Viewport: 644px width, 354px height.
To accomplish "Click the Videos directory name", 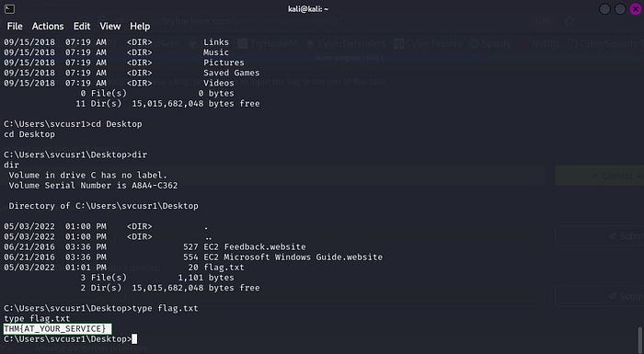I will [219, 83].
